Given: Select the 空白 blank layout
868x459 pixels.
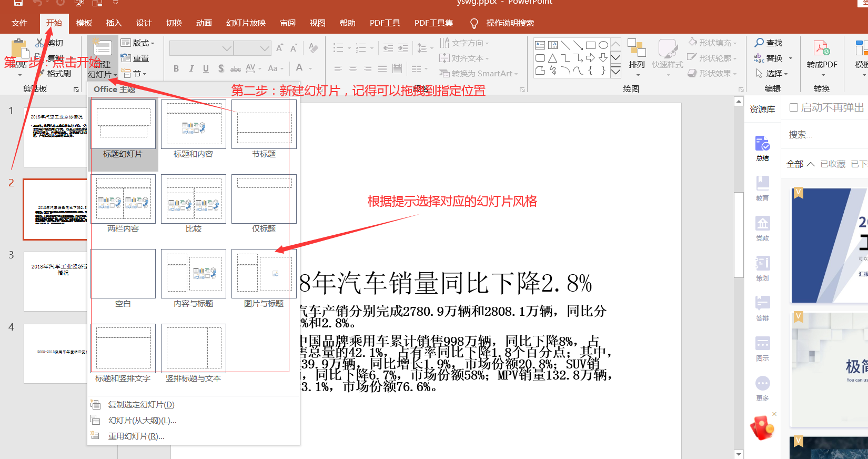Looking at the screenshot, I should click(123, 274).
